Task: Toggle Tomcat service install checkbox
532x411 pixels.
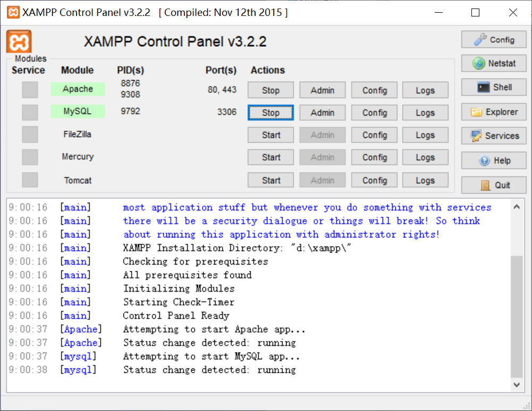Action: click(30, 179)
